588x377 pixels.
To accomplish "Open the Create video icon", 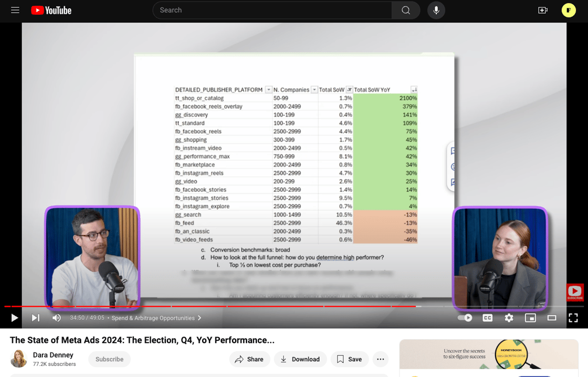I will click(543, 10).
